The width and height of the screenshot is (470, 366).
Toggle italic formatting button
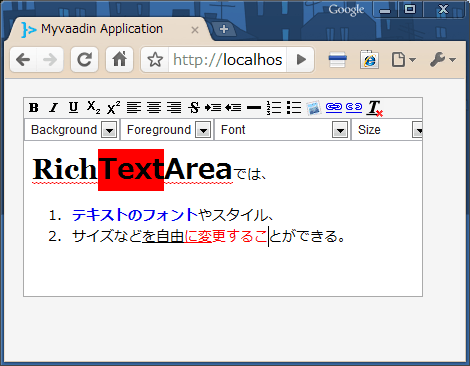tap(54, 108)
